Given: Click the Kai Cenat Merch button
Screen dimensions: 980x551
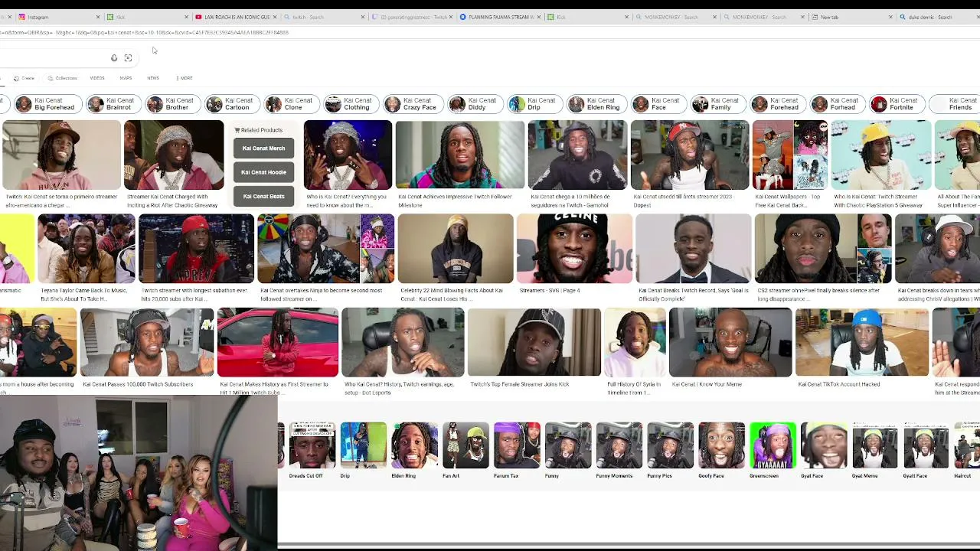Looking at the screenshot, I should 263,148.
